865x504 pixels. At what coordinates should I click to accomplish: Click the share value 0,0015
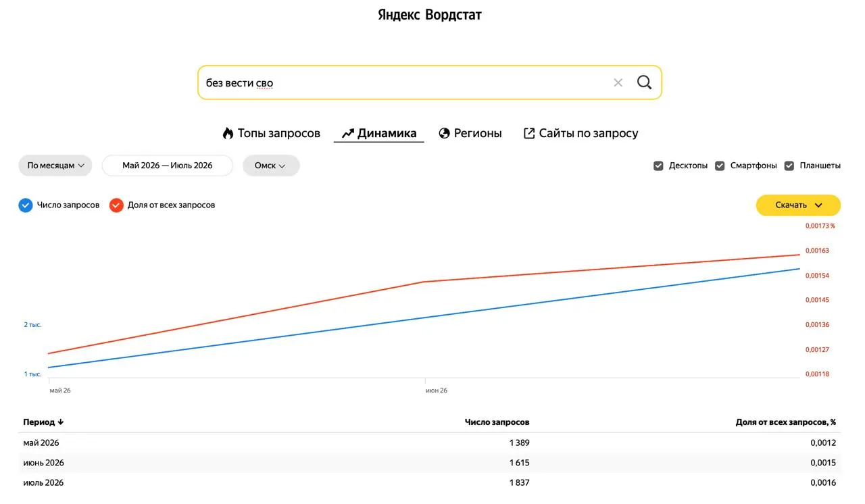tap(823, 463)
